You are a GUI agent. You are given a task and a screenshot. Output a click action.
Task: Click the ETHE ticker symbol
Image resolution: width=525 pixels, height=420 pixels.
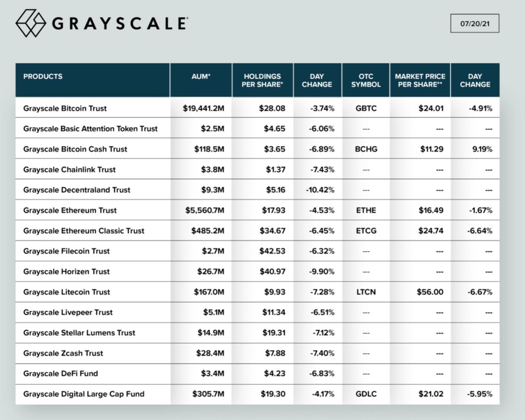pos(366,210)
